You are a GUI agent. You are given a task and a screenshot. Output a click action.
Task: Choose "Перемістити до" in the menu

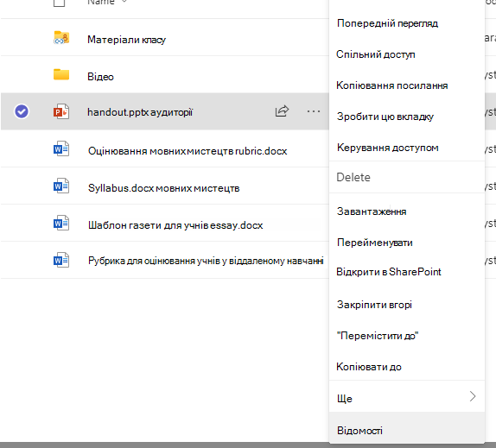pyautogui.click(x=378, y=336)
